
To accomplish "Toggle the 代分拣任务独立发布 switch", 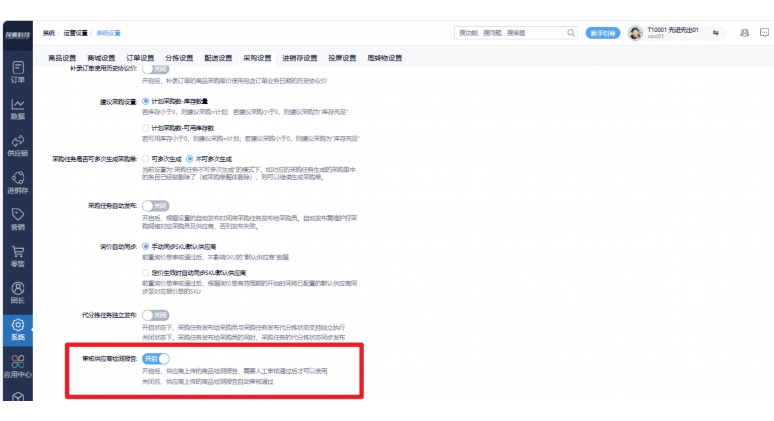I will point(155,315).
